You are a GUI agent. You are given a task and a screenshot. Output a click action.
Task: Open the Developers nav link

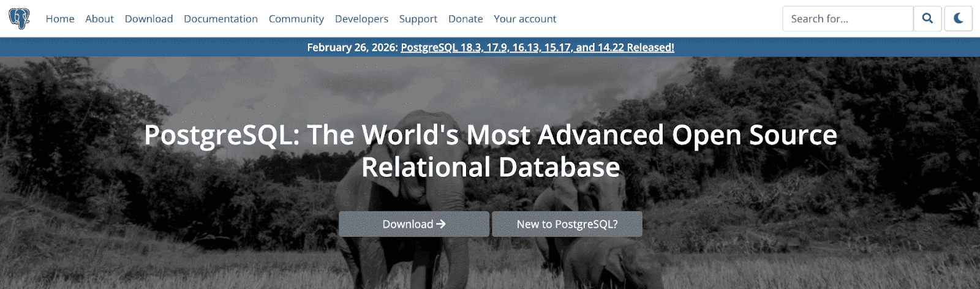pyautogui.click(x=361, y=19)
